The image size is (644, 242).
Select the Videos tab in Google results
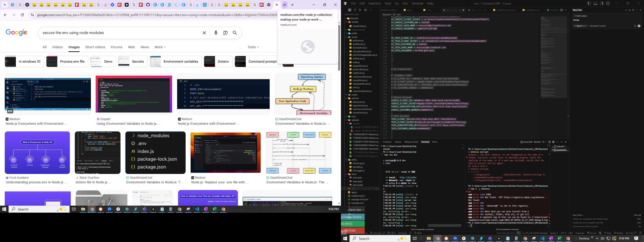[x=58, y=47]
